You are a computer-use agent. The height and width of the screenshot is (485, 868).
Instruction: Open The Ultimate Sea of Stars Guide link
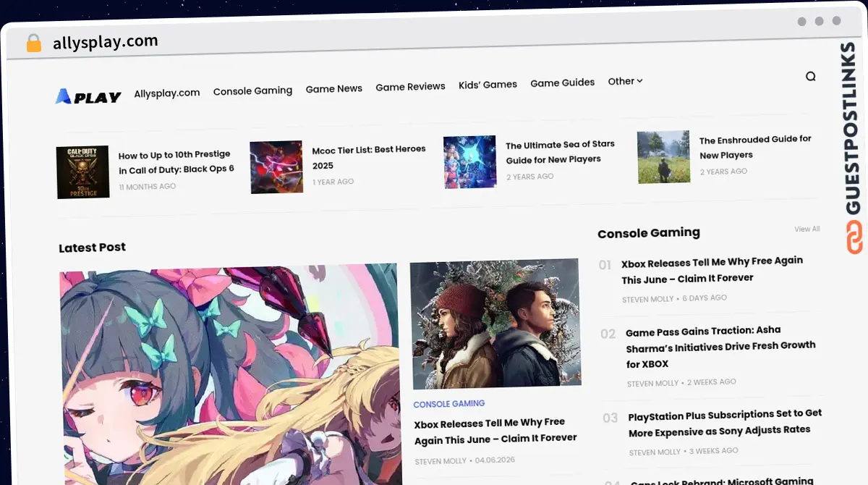[x=561, y=152]
